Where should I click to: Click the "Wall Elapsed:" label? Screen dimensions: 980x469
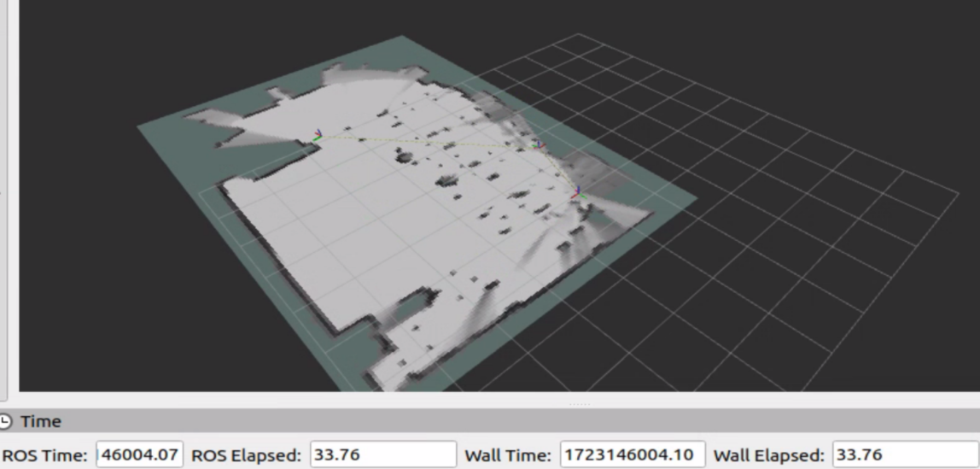coord(769,454)
